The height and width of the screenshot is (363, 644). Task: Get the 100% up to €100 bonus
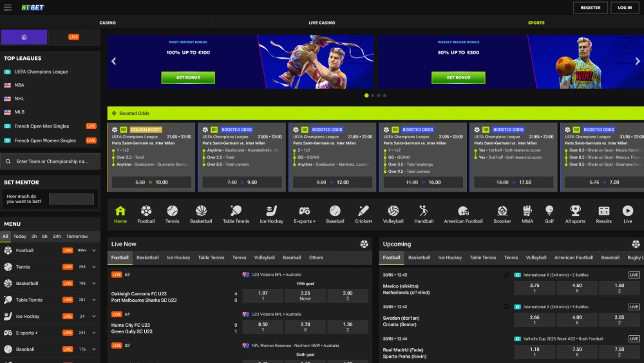(188, 77)
